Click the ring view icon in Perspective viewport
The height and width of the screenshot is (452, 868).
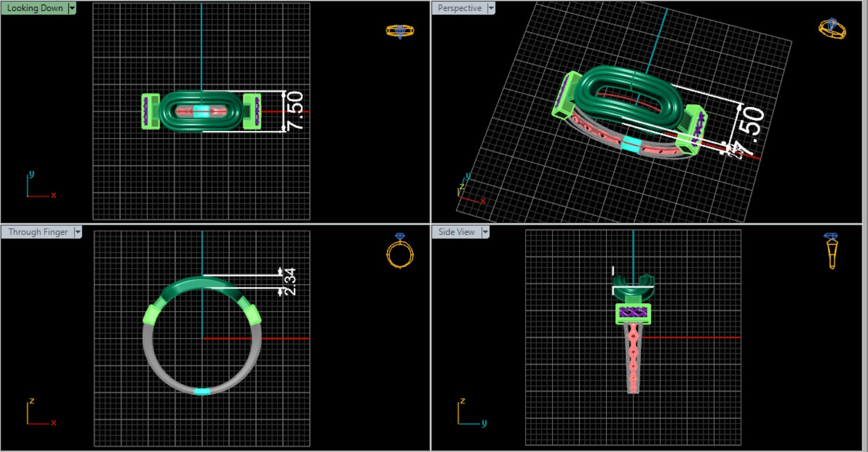pyautogui.click(x=831, y=28)
